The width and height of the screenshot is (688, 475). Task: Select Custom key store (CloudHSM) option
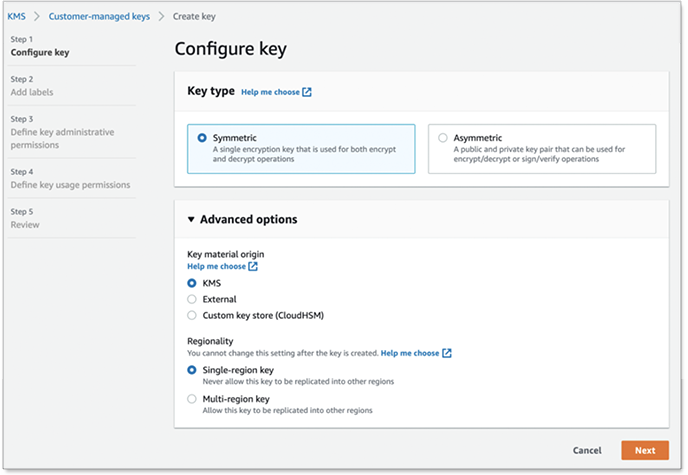point(192,315)
